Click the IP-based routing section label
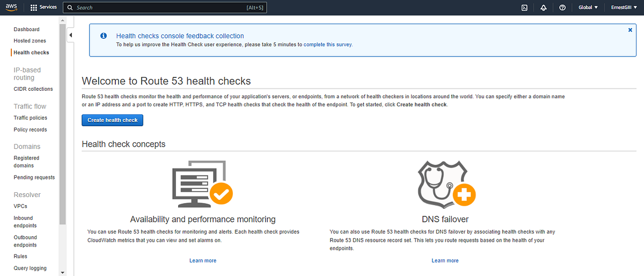Image resolution: width=644 pixels, height=276 pixels. coord(27,74)
